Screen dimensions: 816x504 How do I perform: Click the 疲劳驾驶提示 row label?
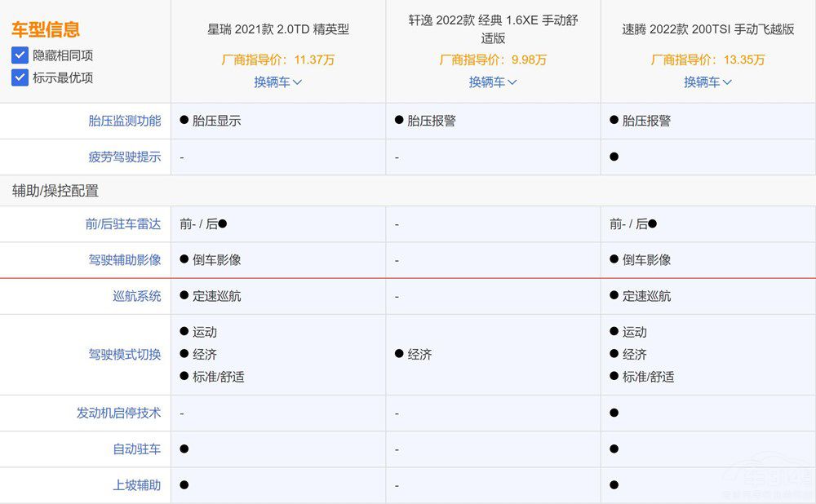[x=125, y=157]
